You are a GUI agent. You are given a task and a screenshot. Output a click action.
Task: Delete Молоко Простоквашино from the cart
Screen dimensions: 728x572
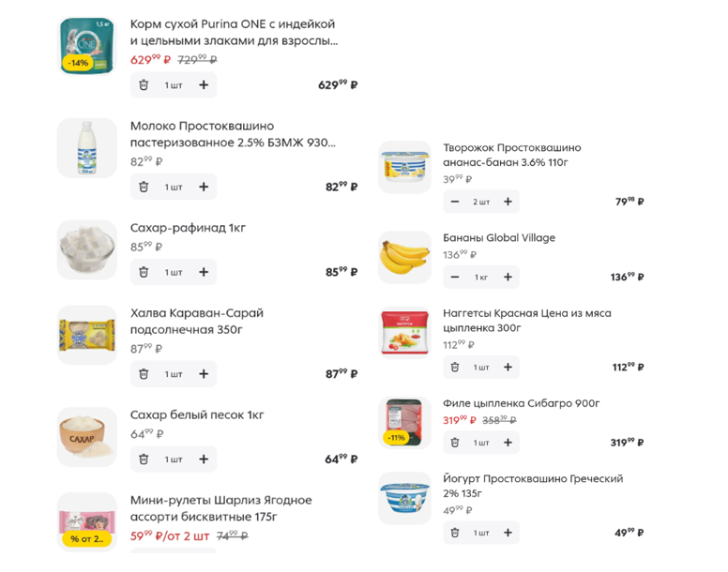pos(144,187)
